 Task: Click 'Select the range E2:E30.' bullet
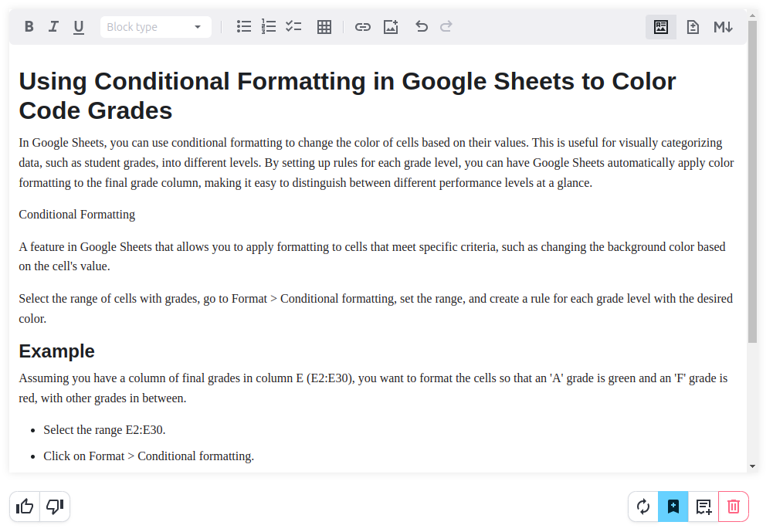click(104, 430)
